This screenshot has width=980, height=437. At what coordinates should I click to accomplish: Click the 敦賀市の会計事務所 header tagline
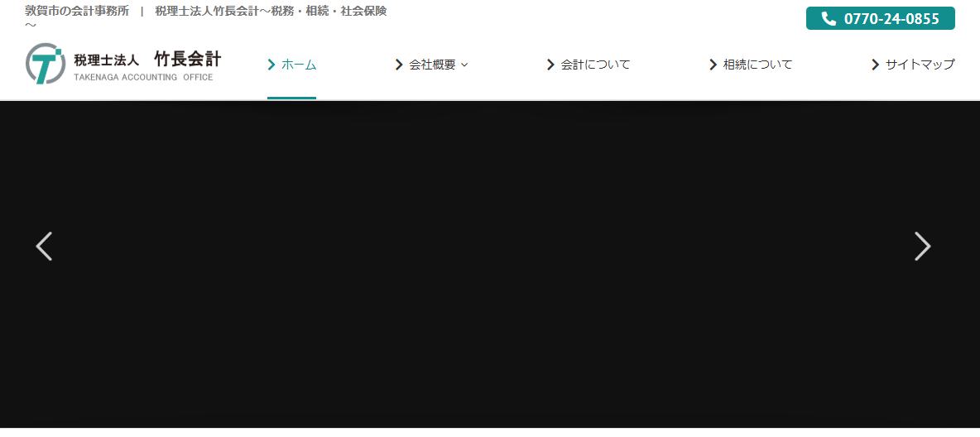[x=77, y=11]
